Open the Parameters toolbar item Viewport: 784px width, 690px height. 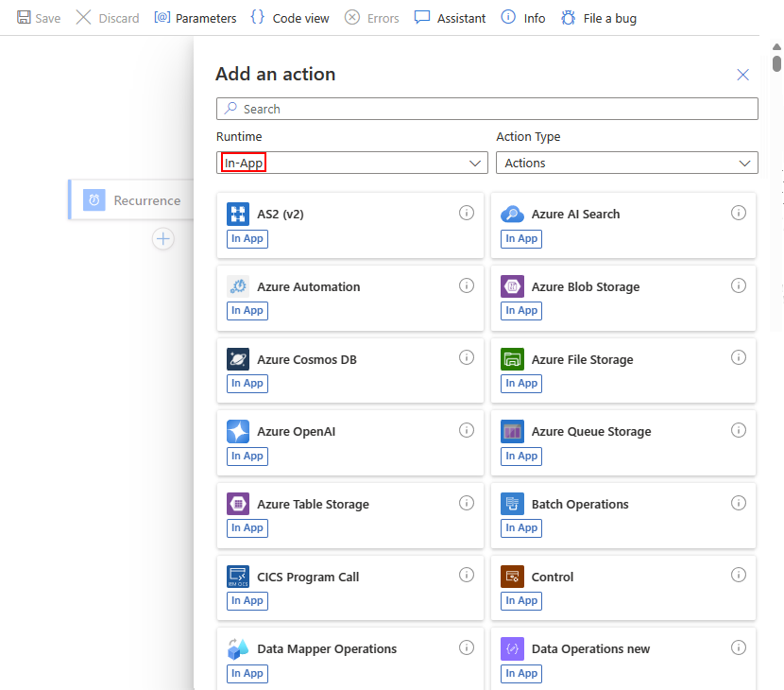click(x=196, y=18)
